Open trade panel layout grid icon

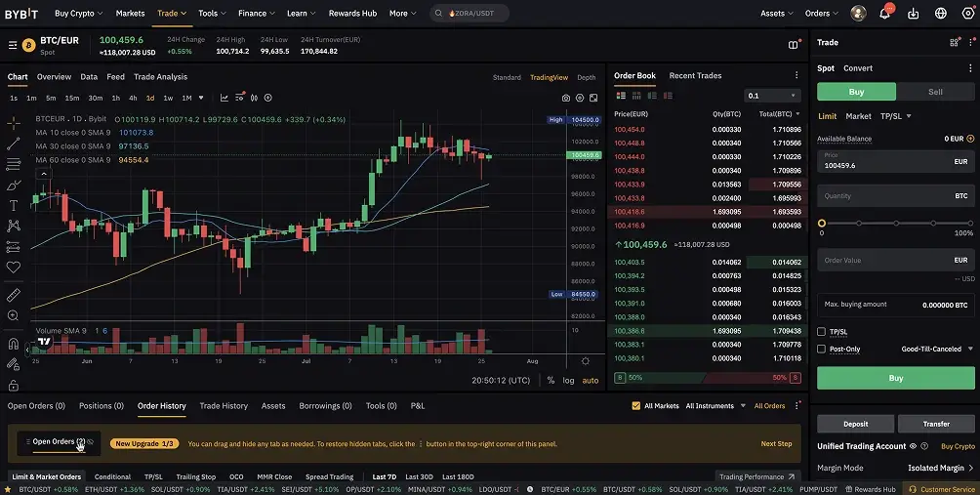click(x=954, y=43)
